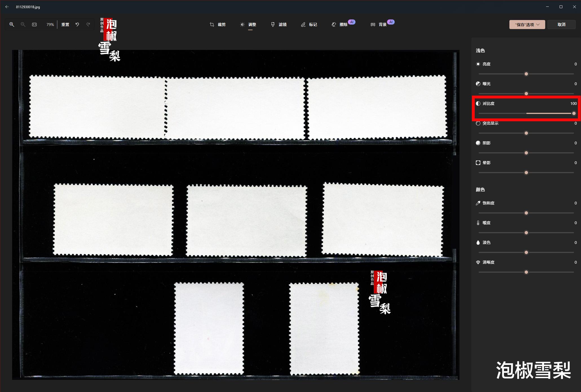Open the 裁剪 crop tool
581x392 pixels.
click(218, 25)
